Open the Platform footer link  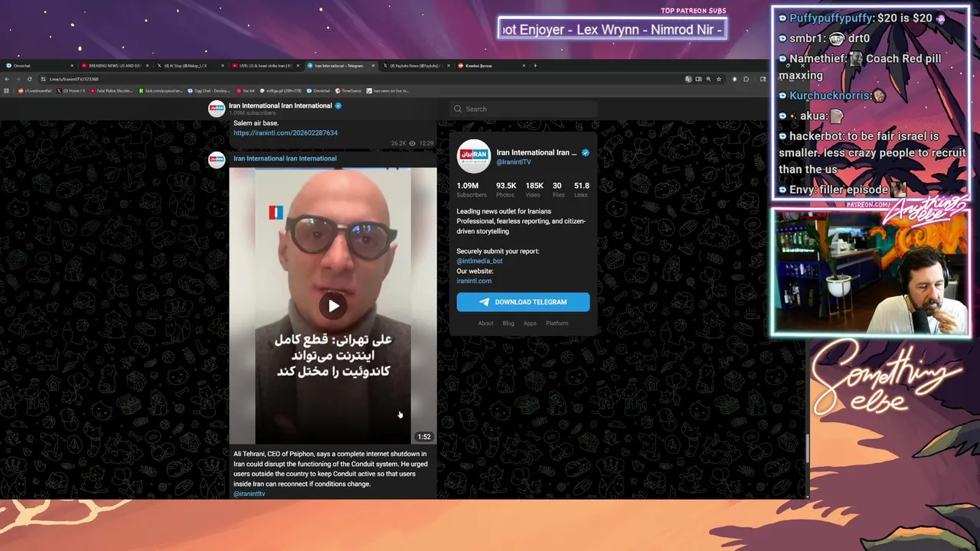pos(557,323)
